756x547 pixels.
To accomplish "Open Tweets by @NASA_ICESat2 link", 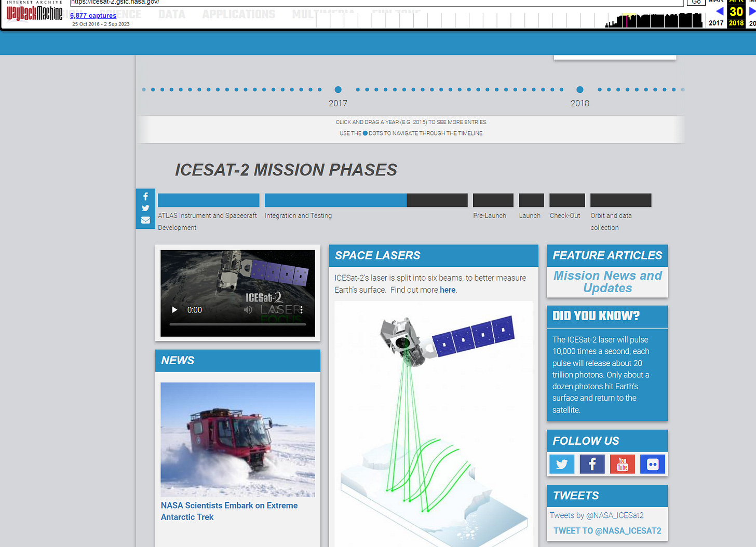I will [x=597, y=515].
